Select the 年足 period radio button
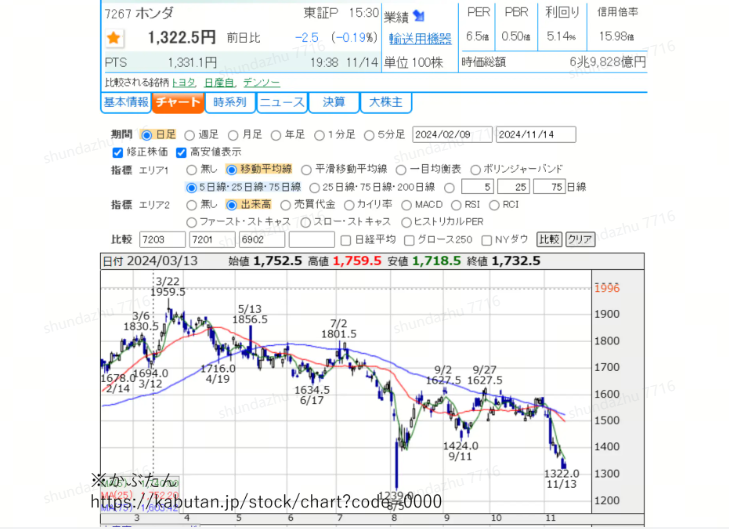The width and height of the screenshot is (729, 529). click(x=276, y=135)
